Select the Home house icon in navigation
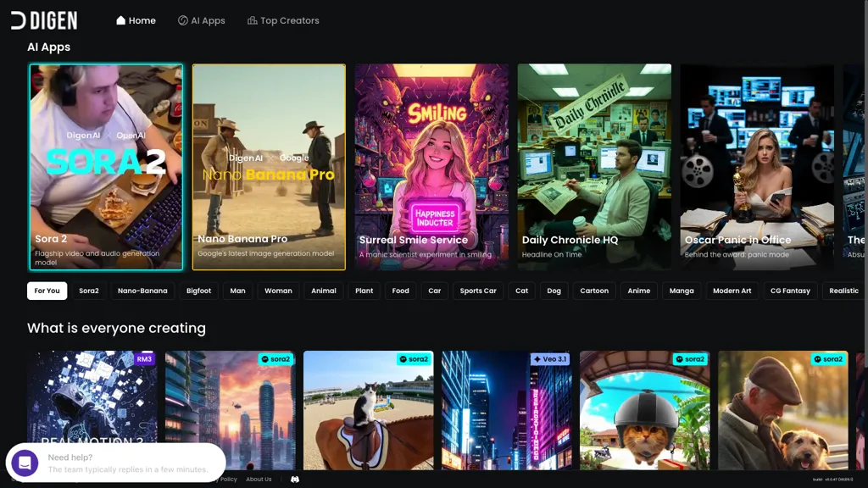868x488 pixels. click(120, 20)
